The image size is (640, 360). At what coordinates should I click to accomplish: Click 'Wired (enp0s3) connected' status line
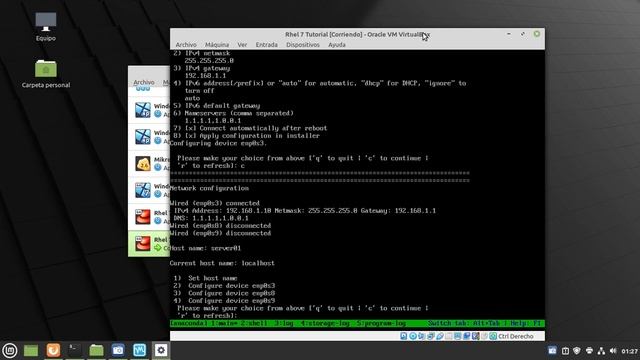215,203
